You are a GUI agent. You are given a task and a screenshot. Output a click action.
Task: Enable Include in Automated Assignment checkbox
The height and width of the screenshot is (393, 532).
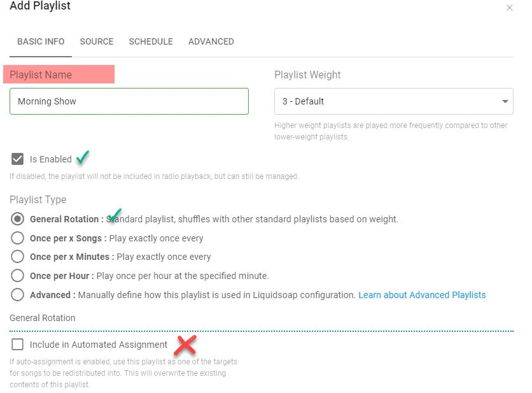click(18, 345)
